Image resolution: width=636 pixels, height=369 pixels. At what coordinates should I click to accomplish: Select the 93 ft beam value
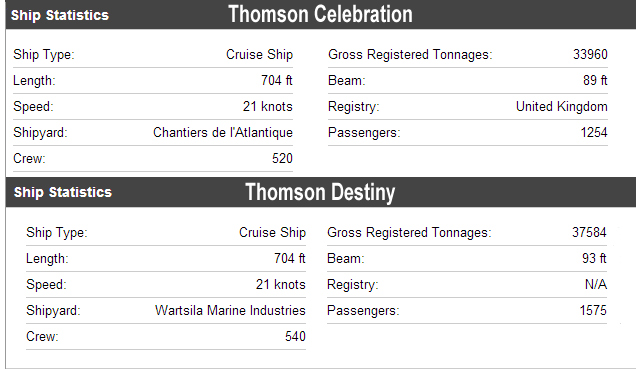[594, 258]
